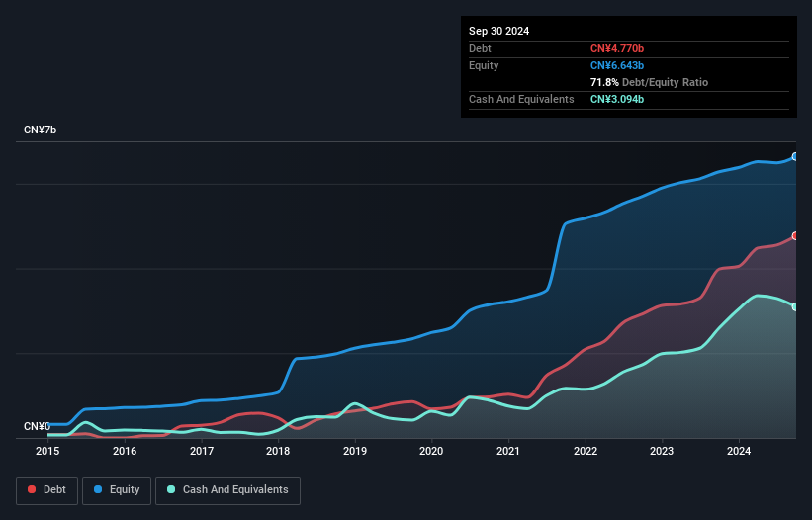Click the 2019 x-axis label
Viewport: 812px width, 520px height.
(355, 451)
